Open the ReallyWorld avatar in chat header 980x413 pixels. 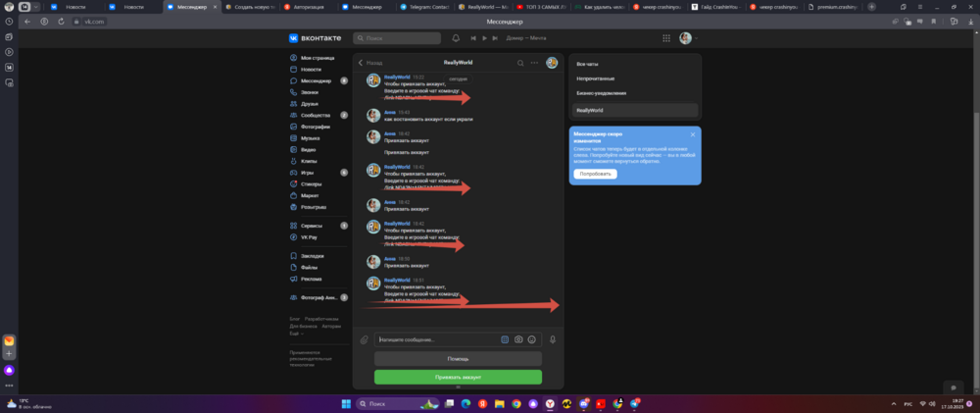pos(551,63)
